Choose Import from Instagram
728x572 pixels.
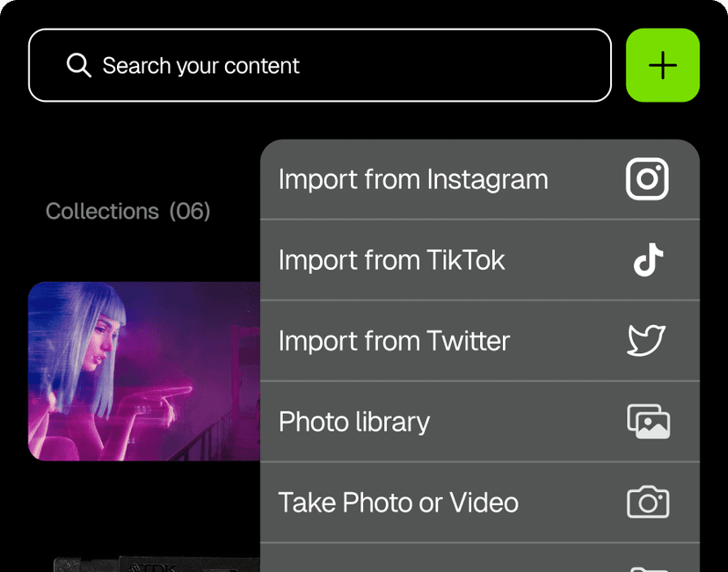pyautogui.click(x=413, y=178)
